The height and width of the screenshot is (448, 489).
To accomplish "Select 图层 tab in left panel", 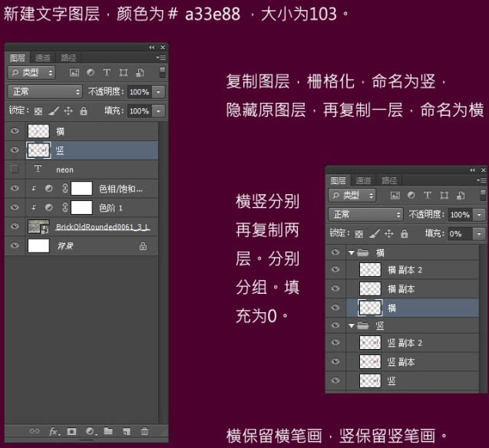I will (x=17, y=58).
